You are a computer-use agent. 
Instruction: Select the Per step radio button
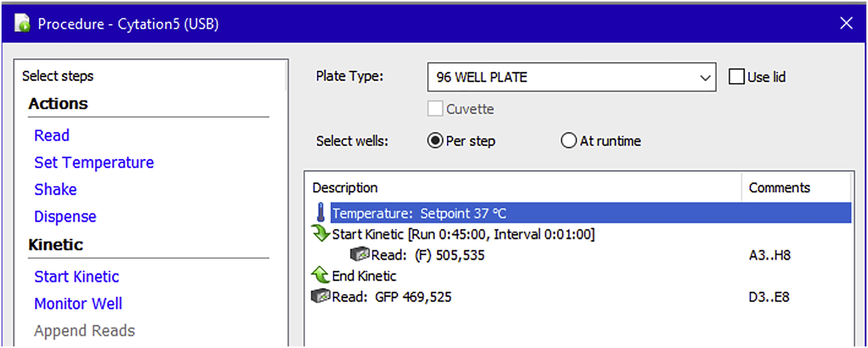point(435,140)
